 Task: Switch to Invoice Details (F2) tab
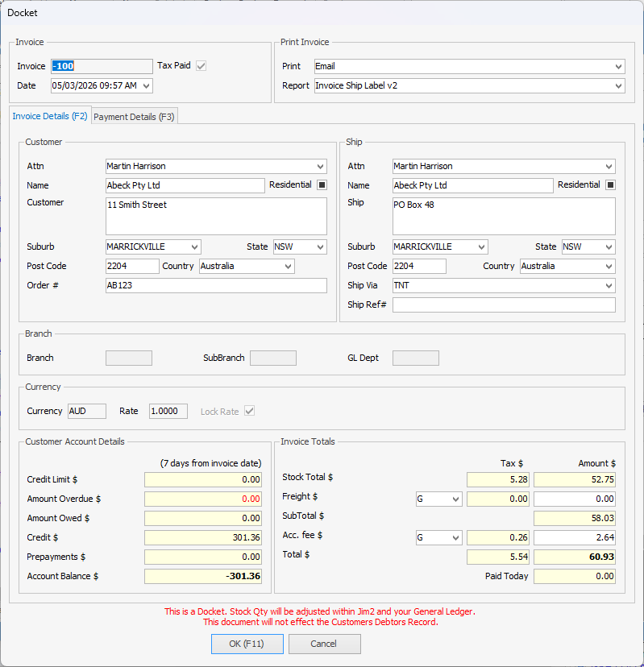tap(50, 116)
